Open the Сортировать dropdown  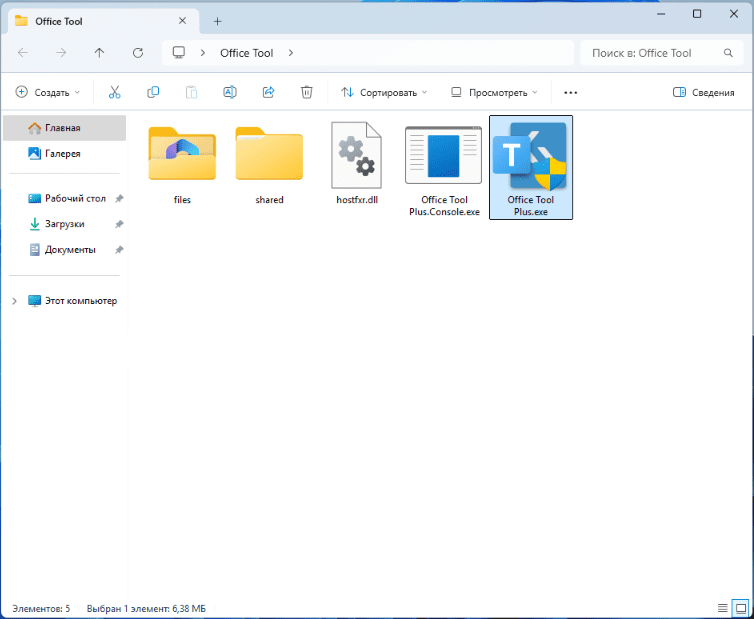[384, 92]
